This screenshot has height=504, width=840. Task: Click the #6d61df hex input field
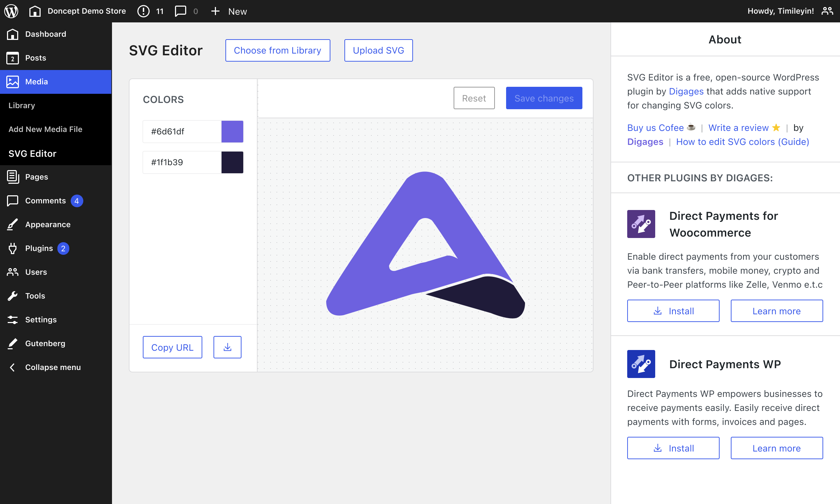(x=182, y=132)
